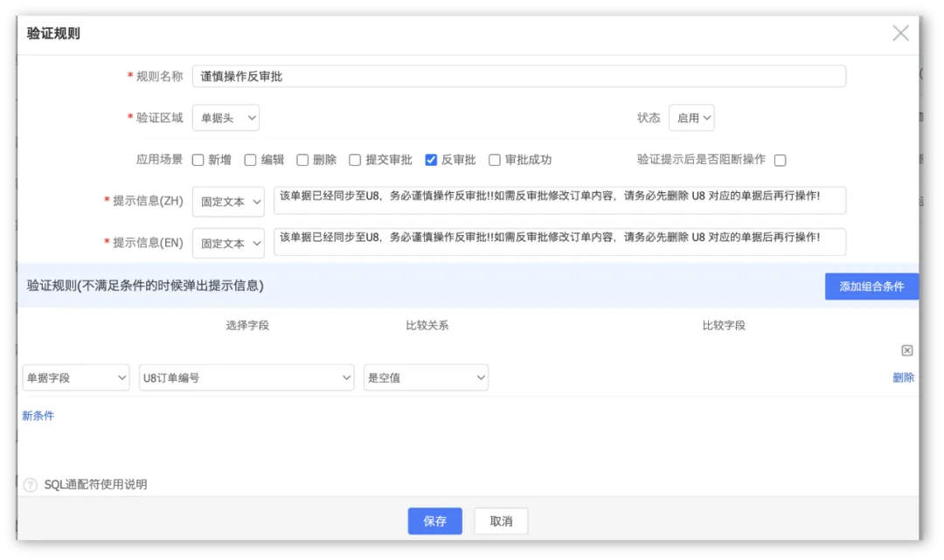
Task: Expand the U8订单编号 field dropdown
Action: pos(246,377)
